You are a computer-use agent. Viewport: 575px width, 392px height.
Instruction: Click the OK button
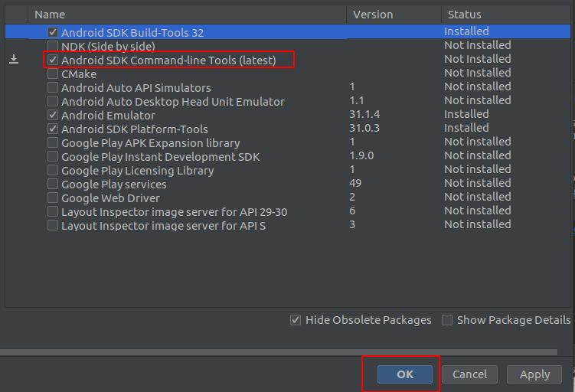[405, 374]
